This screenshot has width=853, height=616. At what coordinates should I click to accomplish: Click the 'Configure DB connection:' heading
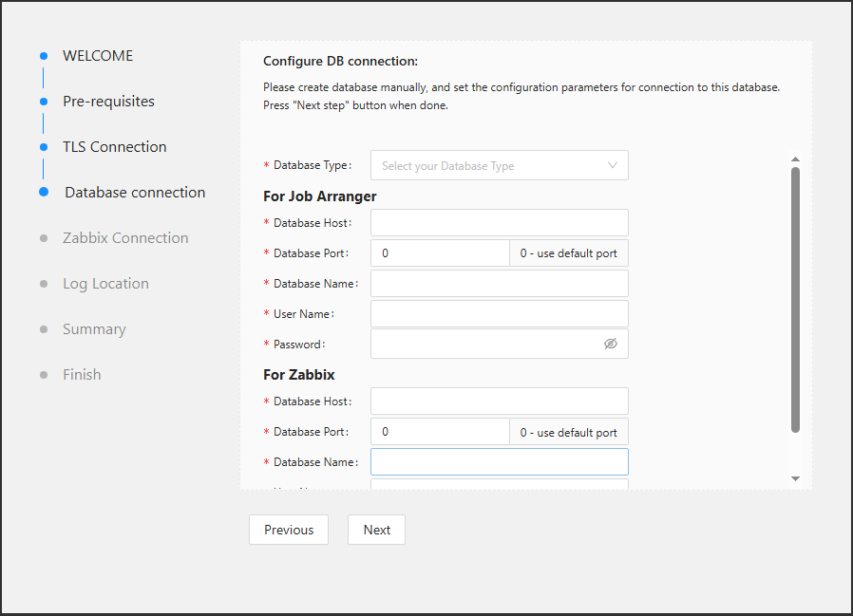tap(341, 62)
